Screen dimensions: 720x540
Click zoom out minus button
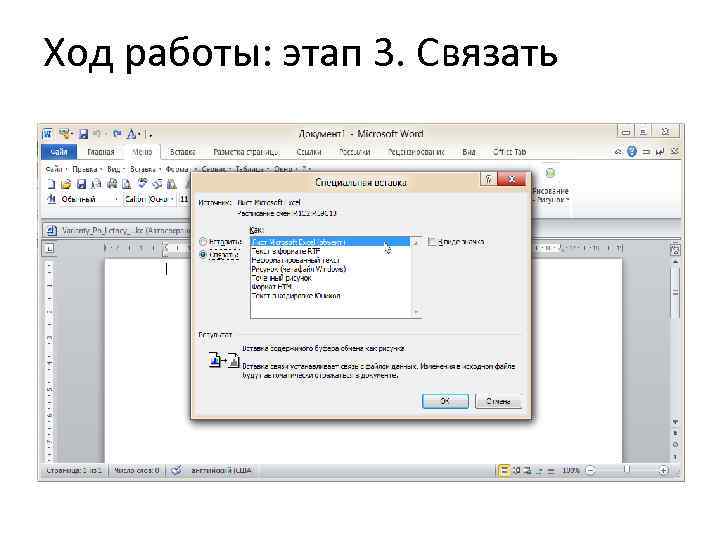coord(591,470)
